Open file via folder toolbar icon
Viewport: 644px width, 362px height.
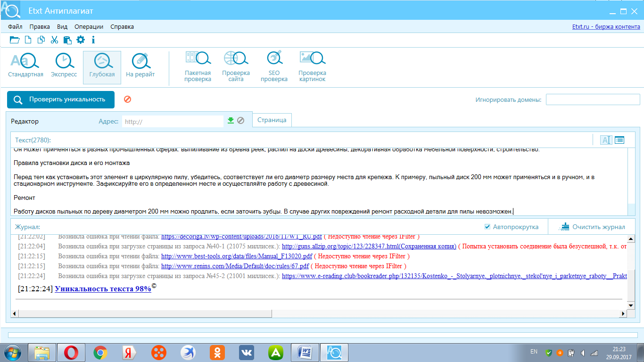point(15,40)
